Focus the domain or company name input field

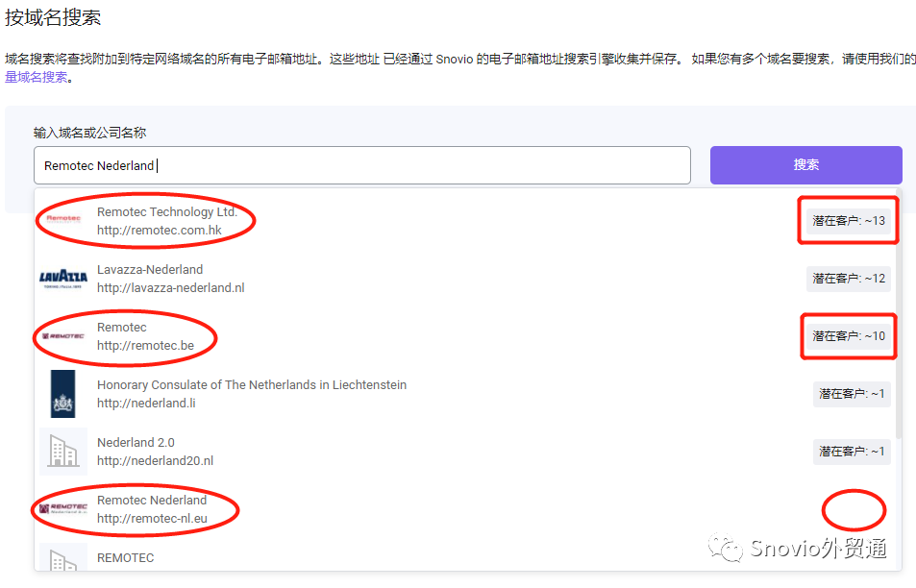click(x=362, y=165)
